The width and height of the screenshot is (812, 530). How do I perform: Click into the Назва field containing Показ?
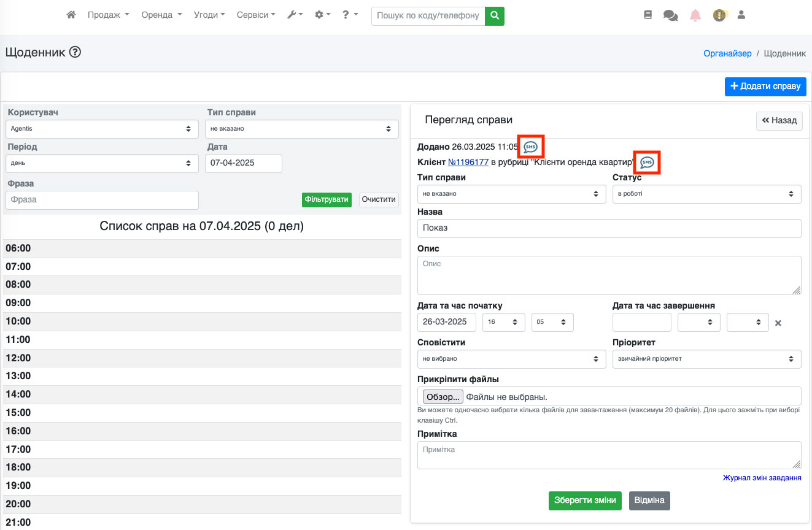tap(609, 228)
